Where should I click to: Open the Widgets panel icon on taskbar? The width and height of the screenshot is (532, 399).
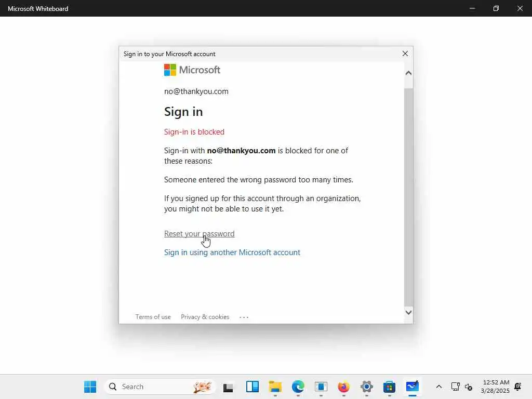(x=252, y=387)
